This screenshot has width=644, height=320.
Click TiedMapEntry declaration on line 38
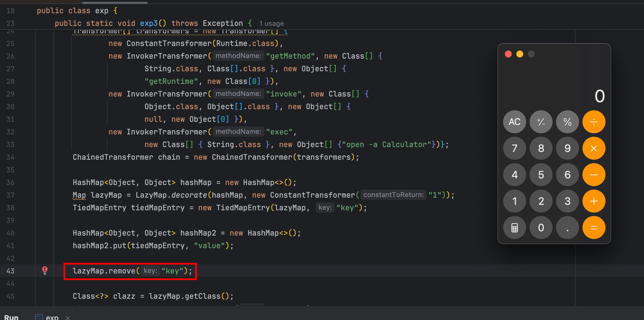tap(220, 208)
